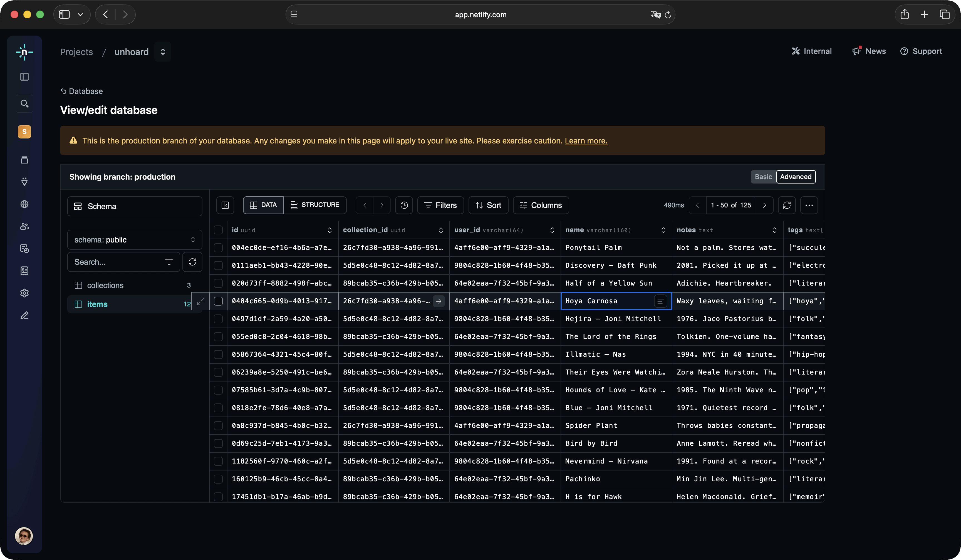Toggle the schema sidebar panel icon

[226, 205]
